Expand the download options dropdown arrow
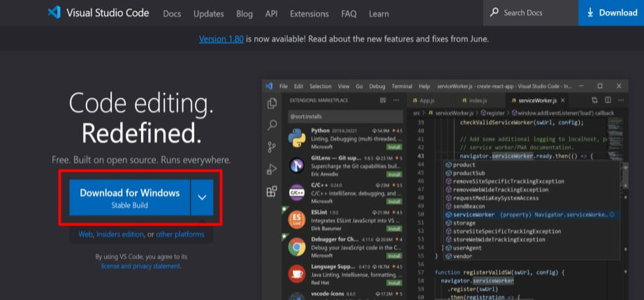 (x=202, y=197)
